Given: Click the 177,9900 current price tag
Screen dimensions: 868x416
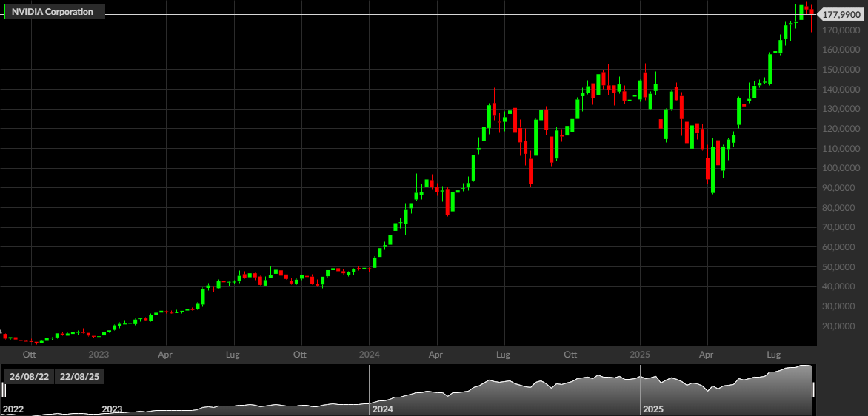Looking at the screenshot, I should coord(839,14).
